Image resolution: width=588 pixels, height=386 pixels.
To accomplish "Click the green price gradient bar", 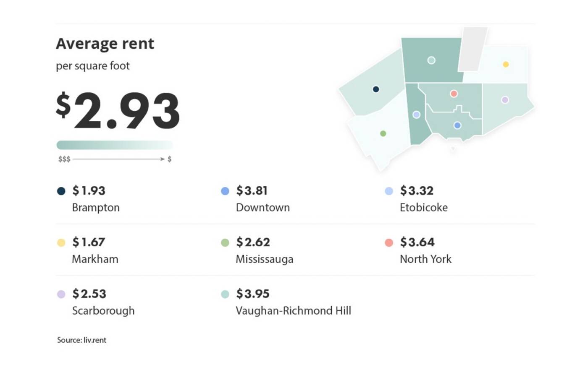I will tap(115, 145).
